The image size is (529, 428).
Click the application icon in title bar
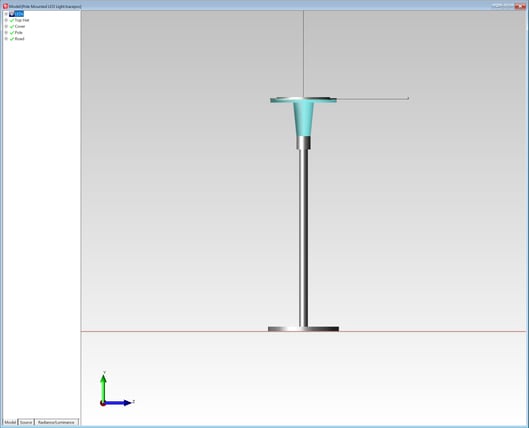(x=5, y=6)
